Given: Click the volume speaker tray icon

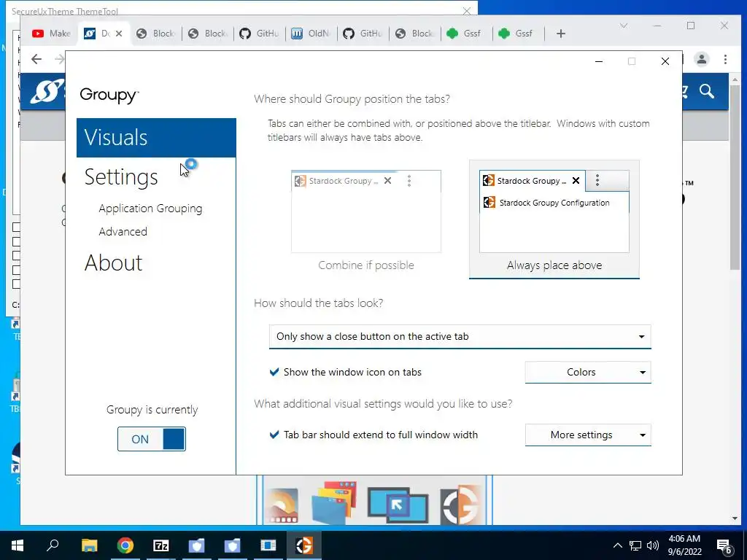Looking at the screenshot, I should 653,545.
